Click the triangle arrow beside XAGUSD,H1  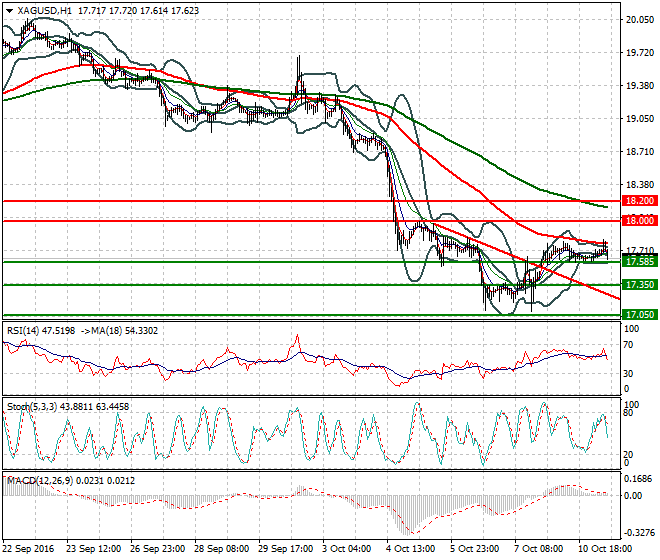coord(10,11)
